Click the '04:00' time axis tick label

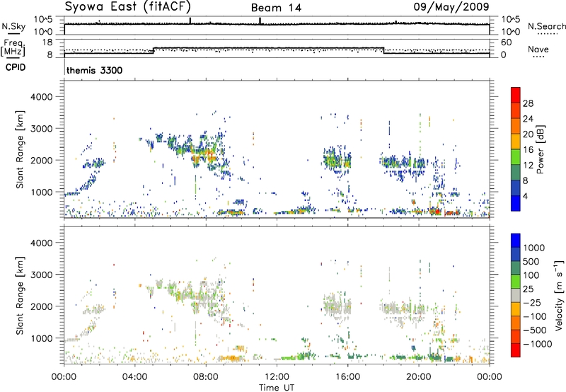[134, 377]
